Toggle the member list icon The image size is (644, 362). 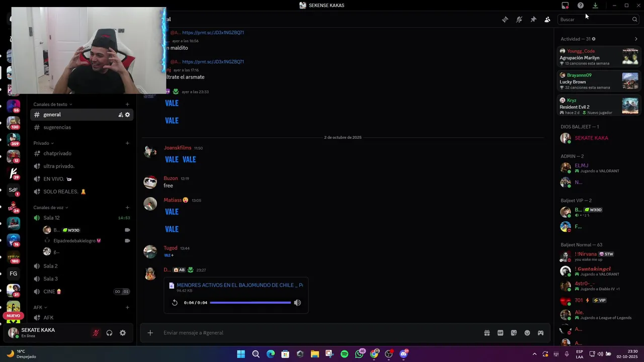(547, 20)
